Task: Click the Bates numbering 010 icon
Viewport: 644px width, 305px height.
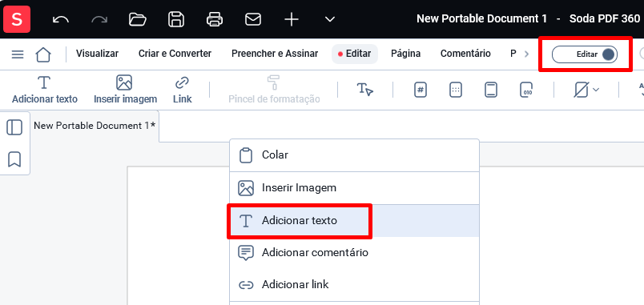Action: [x=526, y=90]
